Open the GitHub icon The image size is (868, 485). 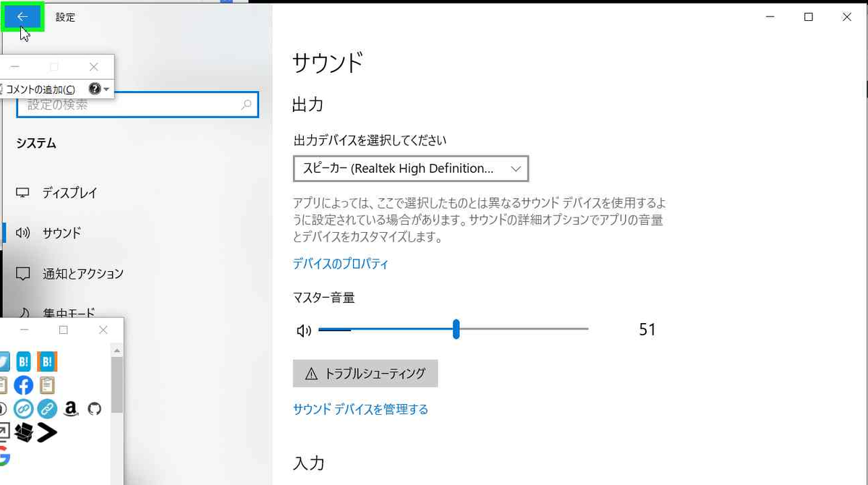(x=95, y=409)
